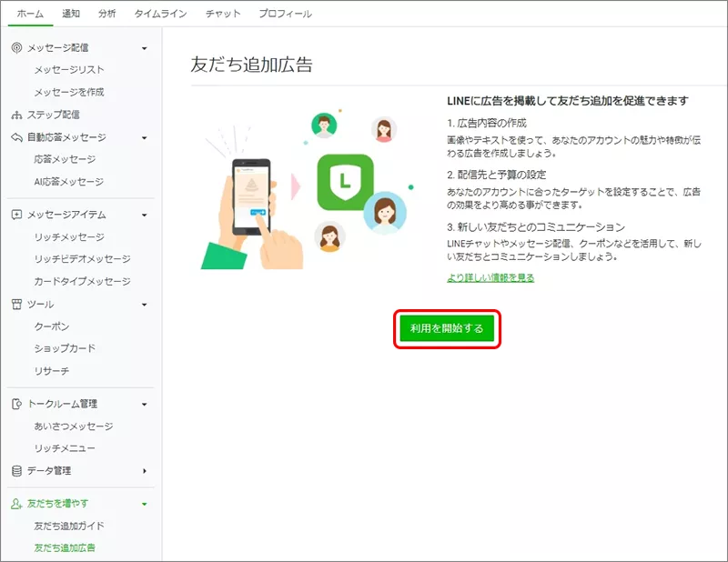
Task: Open クーポン under tools
Action: click(52, 326)
